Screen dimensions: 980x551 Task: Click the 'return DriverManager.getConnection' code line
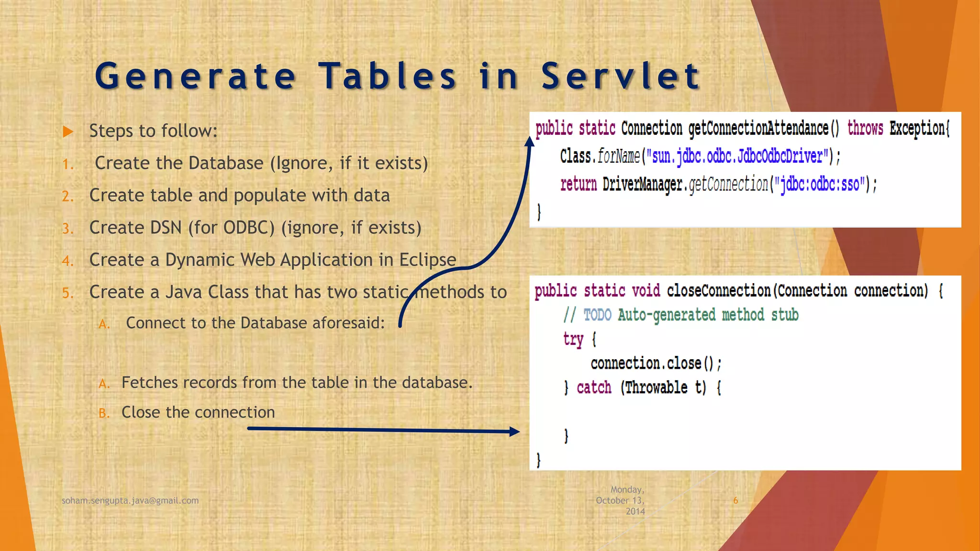point(718,184)
